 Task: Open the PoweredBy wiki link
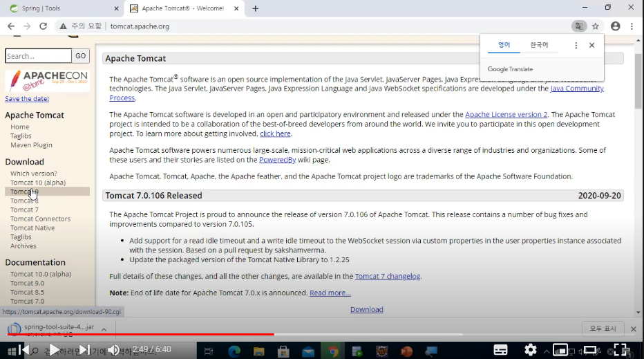[277, 160]
